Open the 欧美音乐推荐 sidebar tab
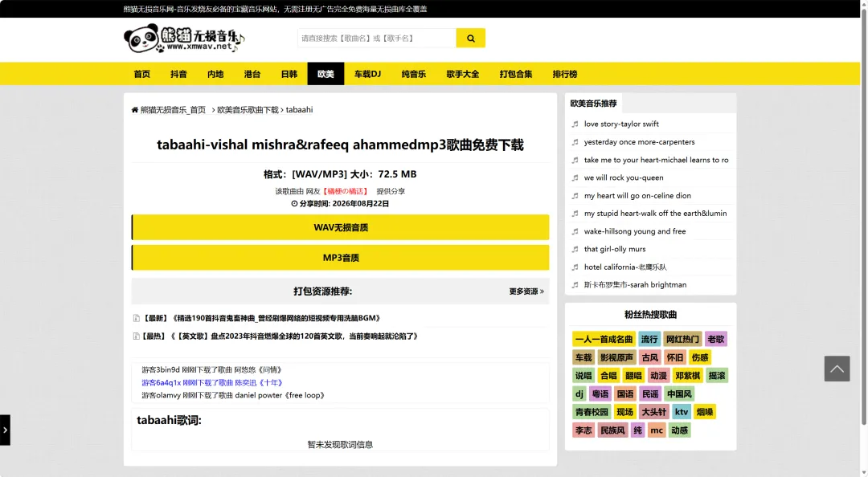Image resolution: width=868 pixels, height=477 pixels. pos(593,104)
